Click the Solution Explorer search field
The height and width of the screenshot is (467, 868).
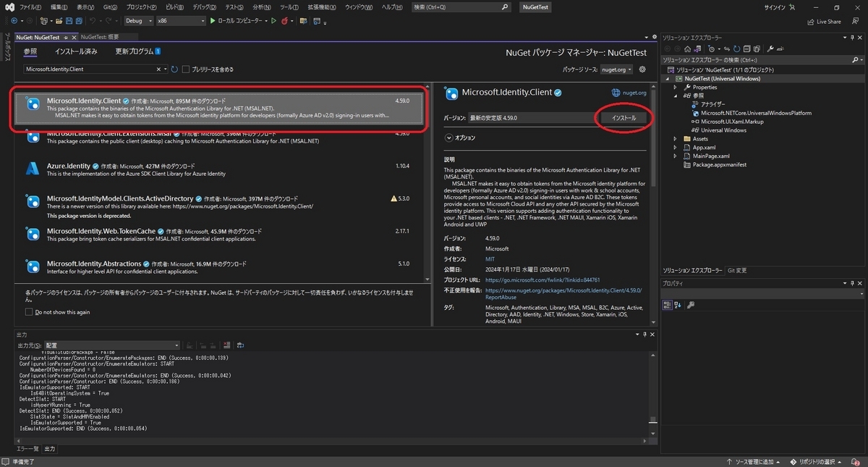756,60
